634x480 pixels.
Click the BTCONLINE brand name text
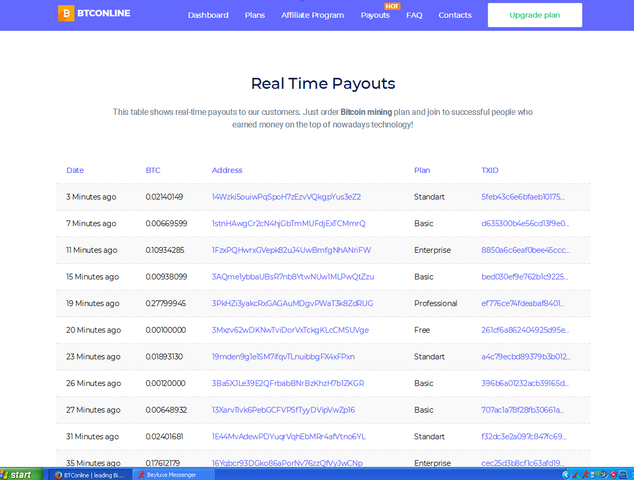coord(104,13)
